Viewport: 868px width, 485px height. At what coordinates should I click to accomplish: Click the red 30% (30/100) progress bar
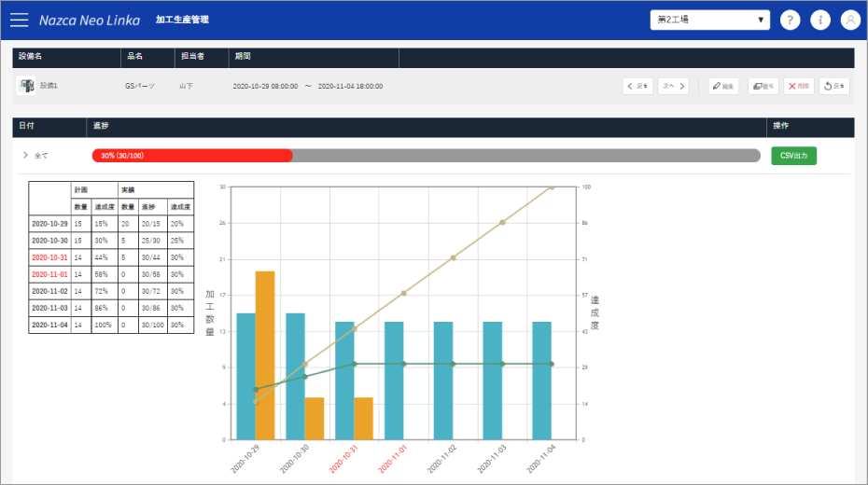pos(192,156)
